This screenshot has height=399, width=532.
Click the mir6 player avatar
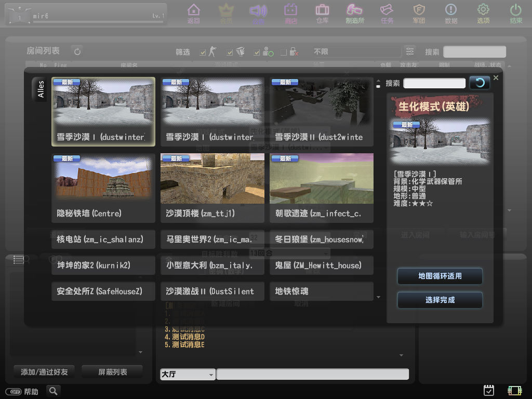[19, 15]
